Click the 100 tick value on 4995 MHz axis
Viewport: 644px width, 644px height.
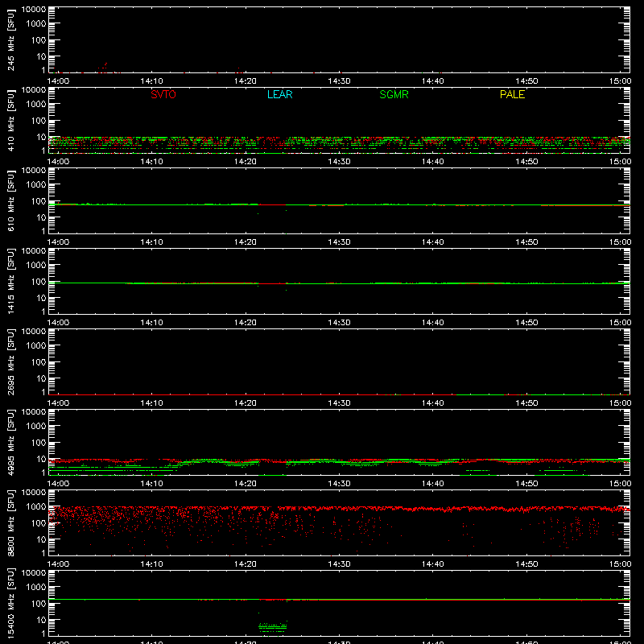[39, 443]
